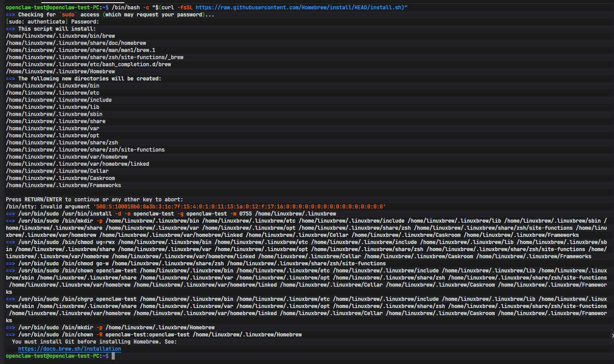Screen dimensions: 614x364
Task: Click "You must install Git" message
Action: pyautogui.click(x=94, y=342)
